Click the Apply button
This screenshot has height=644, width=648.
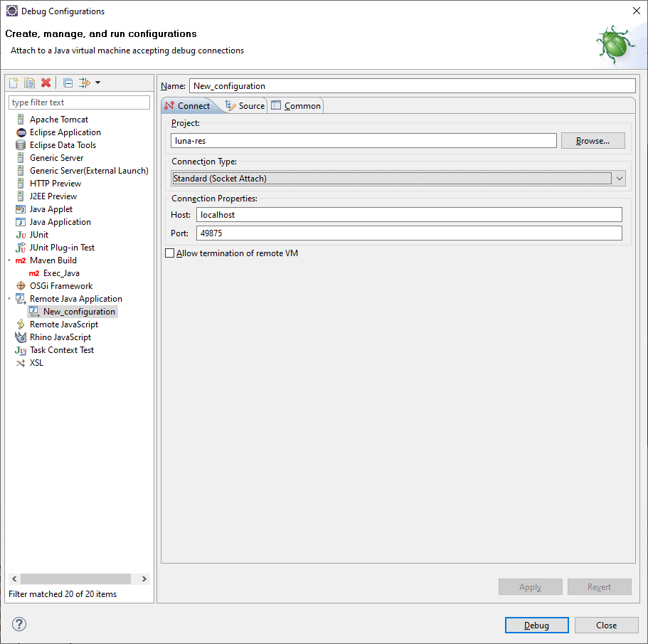click(x=530, y=587)
